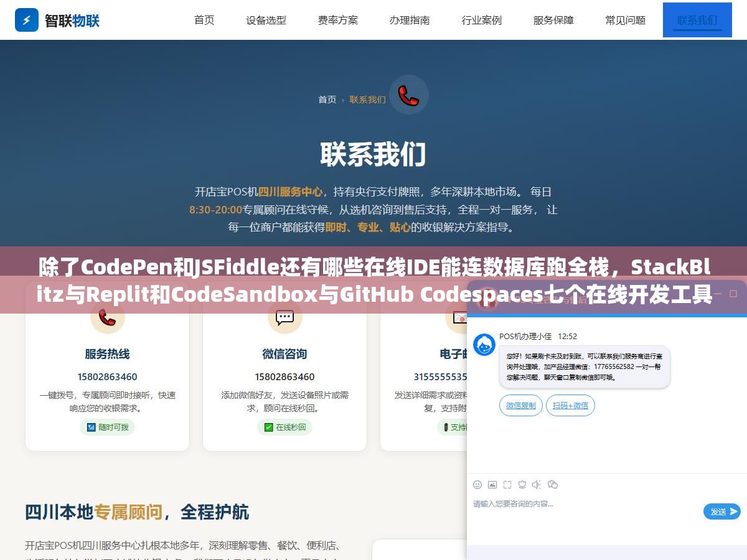Click the red phone icon in hero banner
Screen dimensions: 747x560
[x=409, y=95]
